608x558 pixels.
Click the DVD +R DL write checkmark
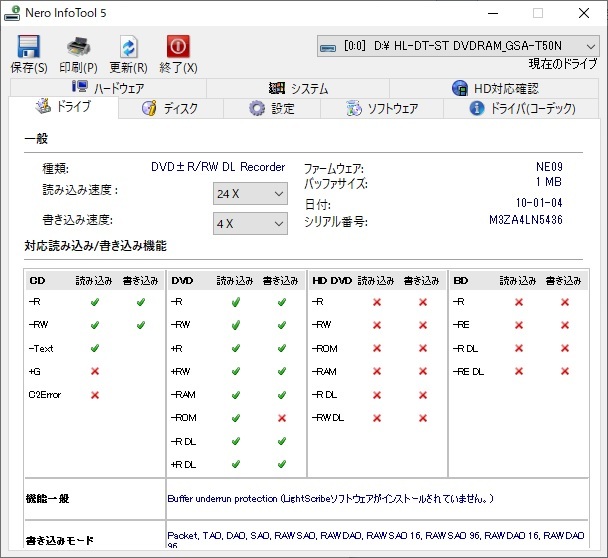coord(282,464)
